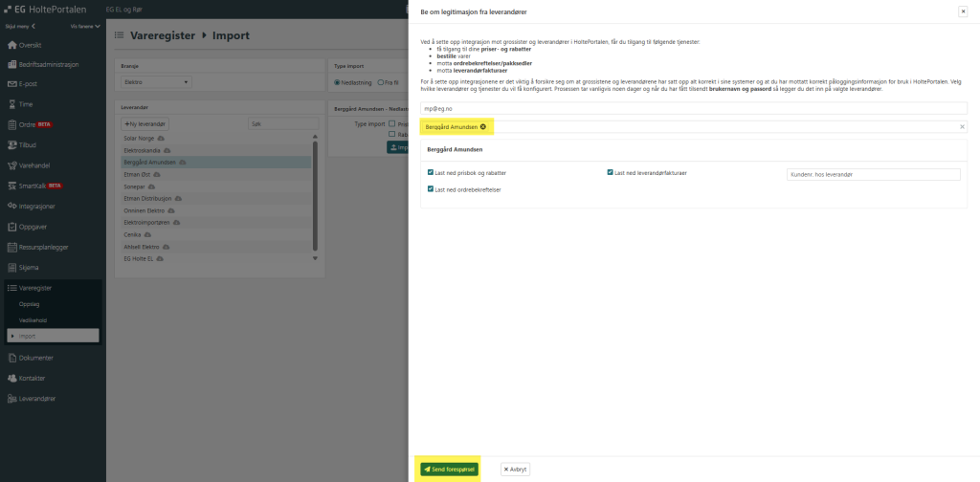Click the Avbryt button
Screen dimensions: 980x482
[515, 470]
